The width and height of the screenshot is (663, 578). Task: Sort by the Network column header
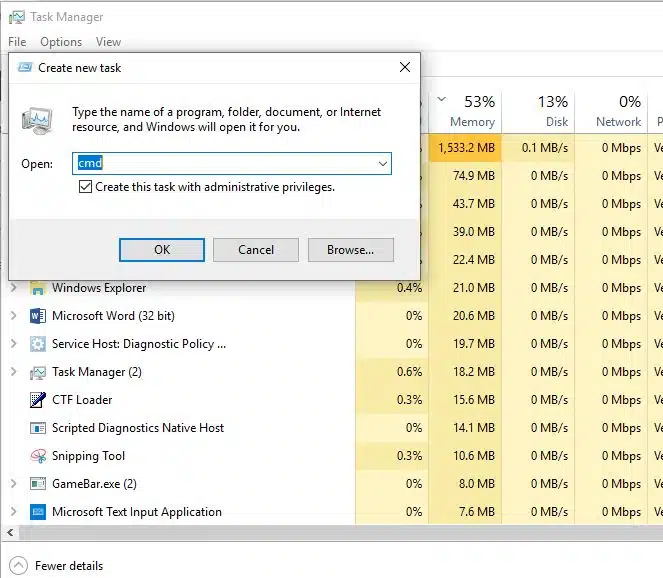point(611,112)
